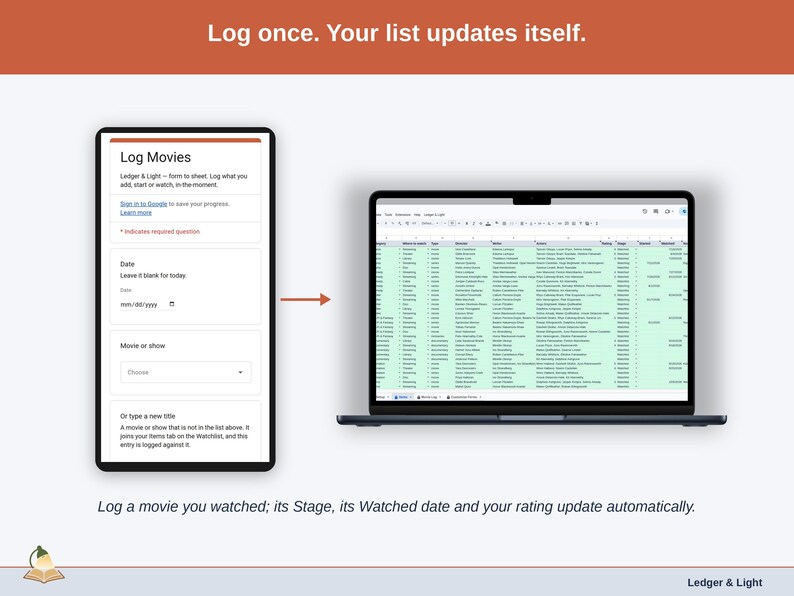
Task: Click the Director column header
Action: tap(461, 243)
